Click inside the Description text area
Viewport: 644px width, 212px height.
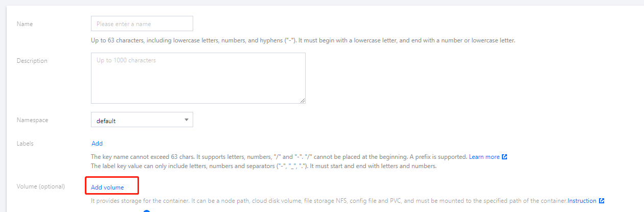coord(198,78)
